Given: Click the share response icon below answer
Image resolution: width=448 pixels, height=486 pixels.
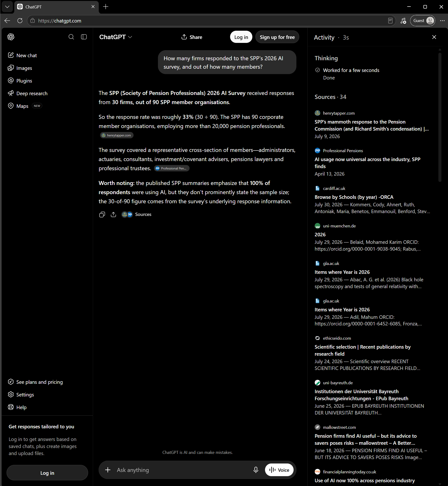Looking at the screenshot, I should tap(113, 214).
